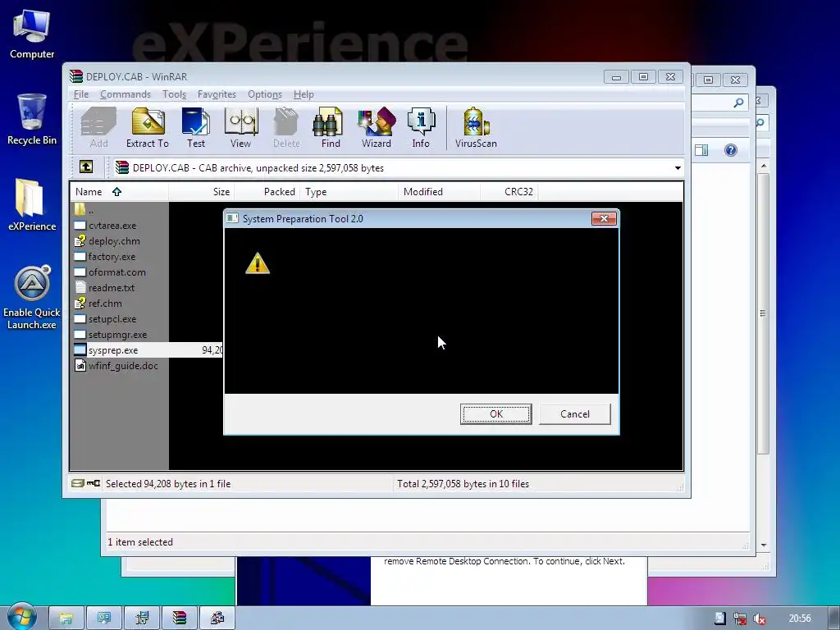Viewport: 840px width, 630px height.
Task: Click the taskbar clock showing 20:56
Action: pos(799,619)
